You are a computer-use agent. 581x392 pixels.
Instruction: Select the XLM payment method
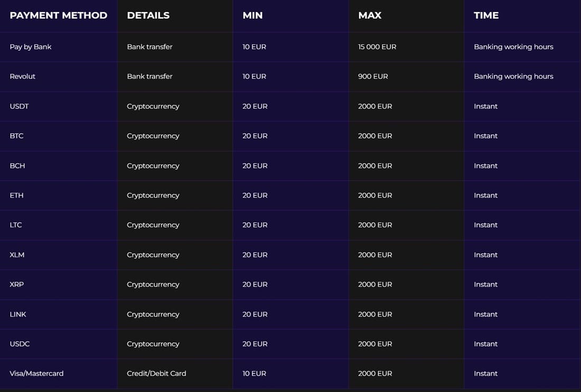click(17, 255)
